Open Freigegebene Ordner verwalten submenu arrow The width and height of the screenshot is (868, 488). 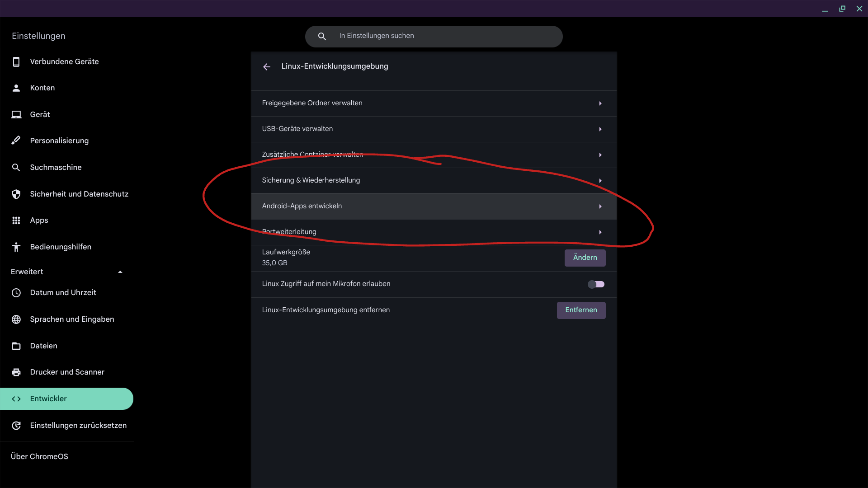click(x=600, y=103)
